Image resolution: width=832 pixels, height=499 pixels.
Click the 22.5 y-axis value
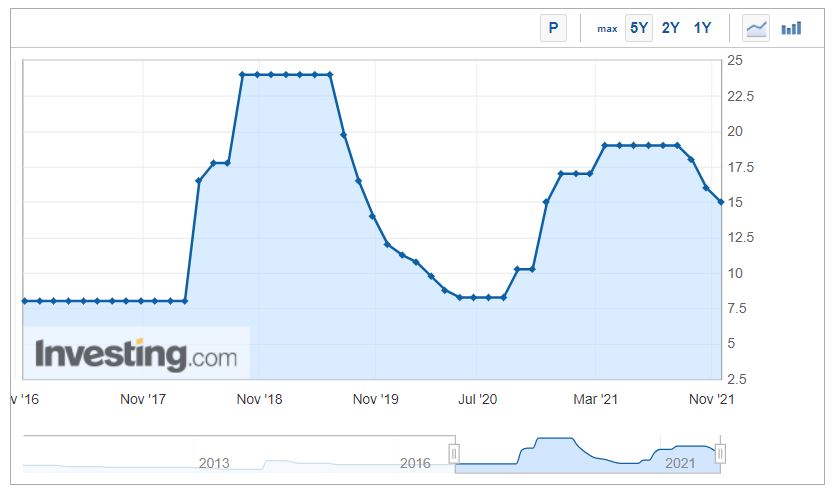[740, 97]
